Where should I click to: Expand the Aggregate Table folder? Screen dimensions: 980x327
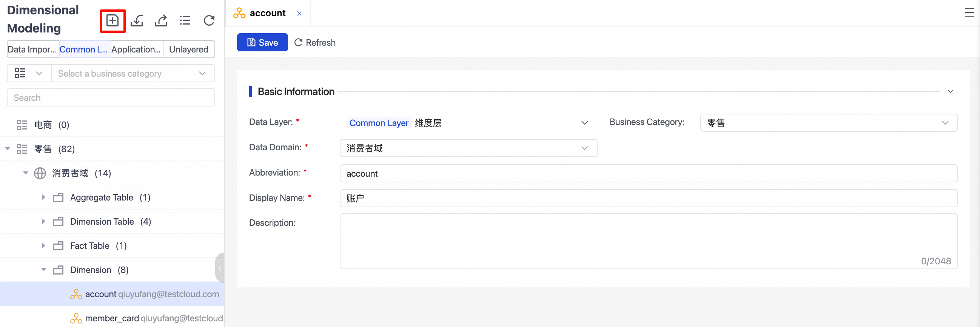coord(43,197)
